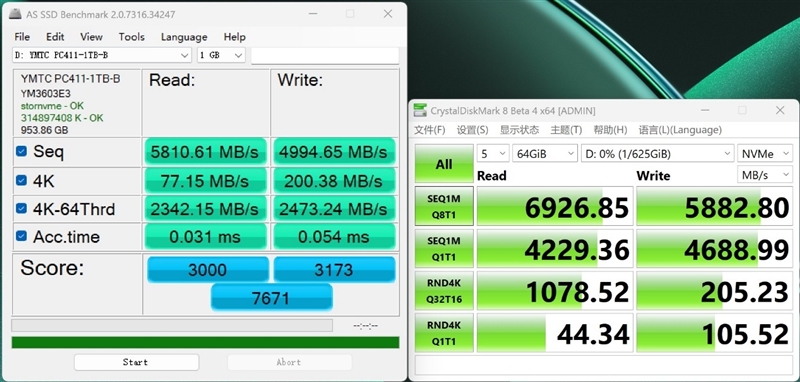Uncheck the Acc.time test checkbox
Viewport: 800px width, 382px height.
pos(21,236)
